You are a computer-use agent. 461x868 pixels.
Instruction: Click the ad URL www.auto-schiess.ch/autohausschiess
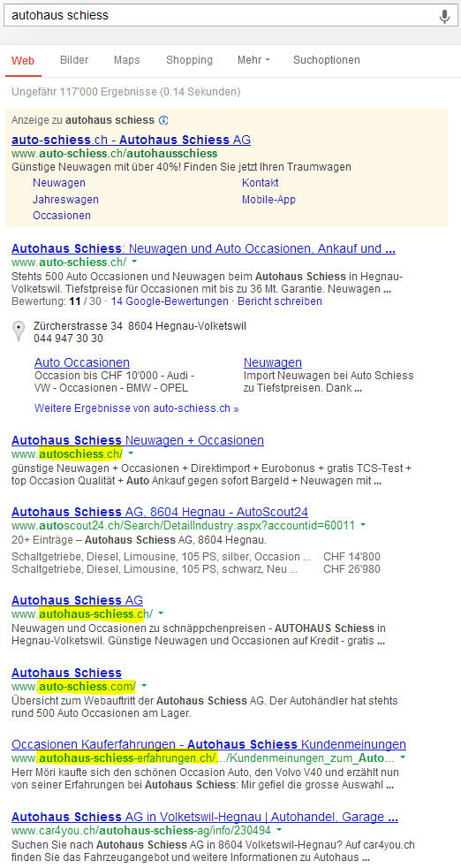[x=114, y=153]
